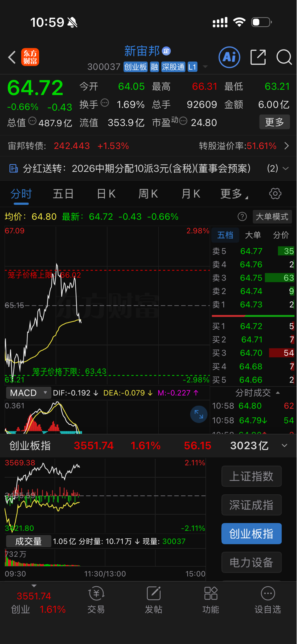
Task: Tap the 买5 row at 64.66
Action: 253,379
